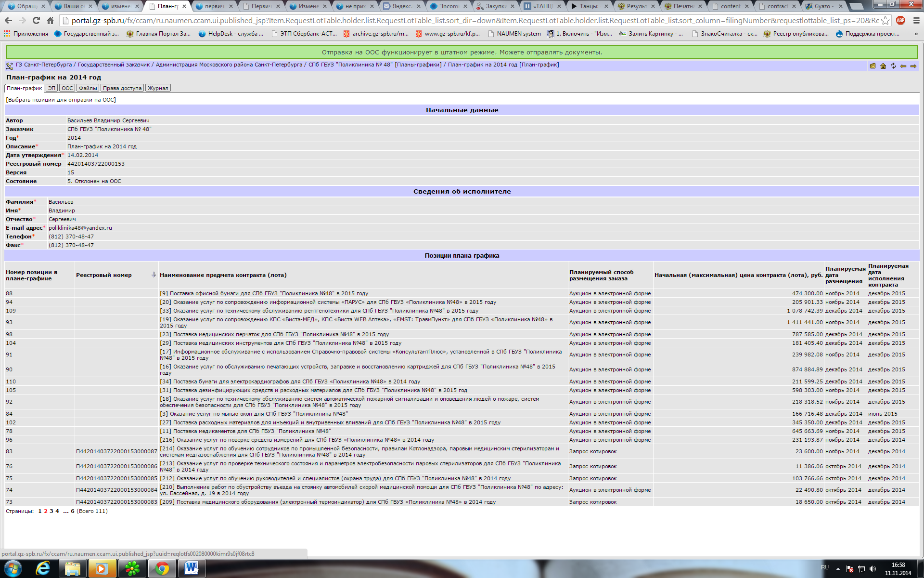
Task: Open Chrome menu hamburger button
Action: coord(916,20)
